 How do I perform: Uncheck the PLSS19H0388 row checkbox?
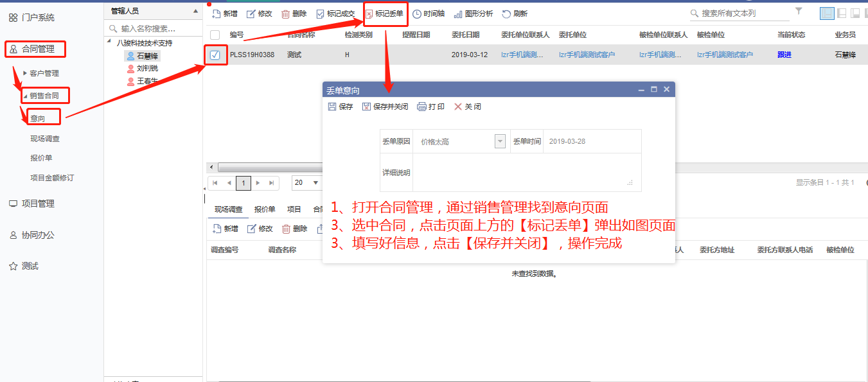[x=215, y=55]
